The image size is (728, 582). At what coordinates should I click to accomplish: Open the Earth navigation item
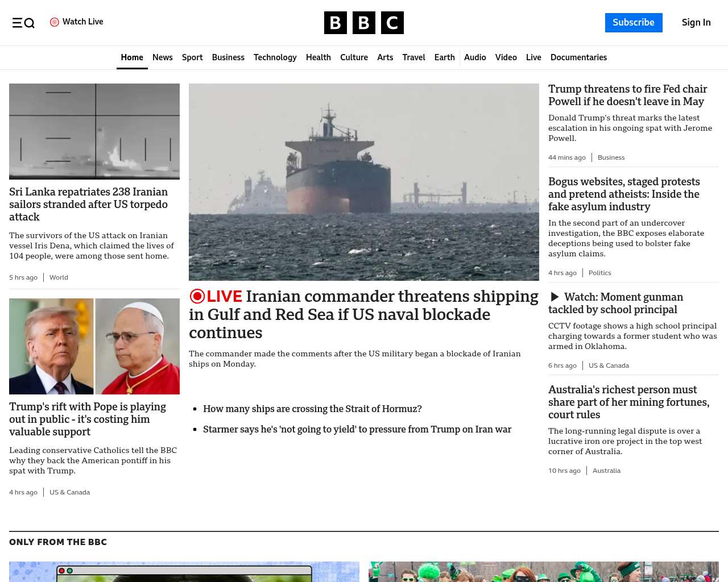coord(444,57)
